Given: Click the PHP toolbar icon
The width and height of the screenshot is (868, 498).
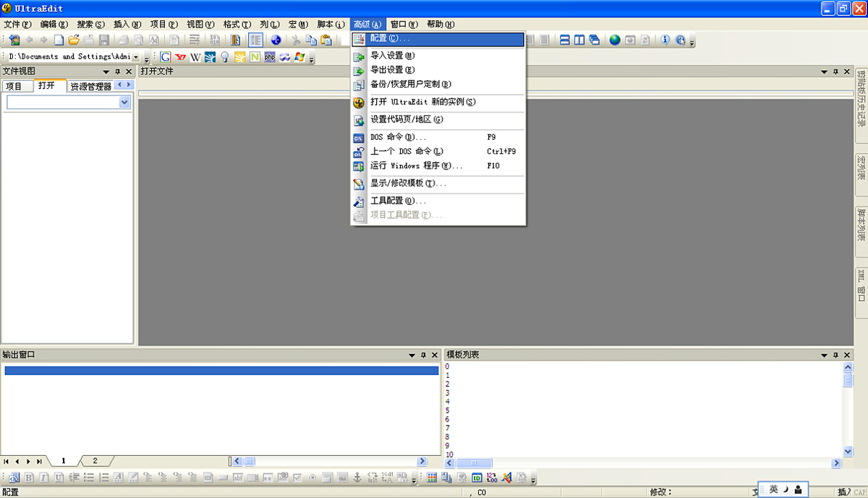Looking at the screenshot, I should click(x=270, y=57).
